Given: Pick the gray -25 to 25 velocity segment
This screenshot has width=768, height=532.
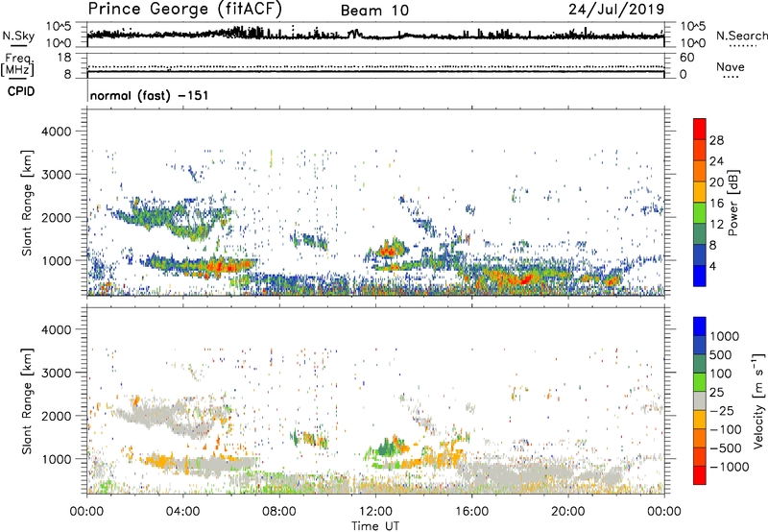Looking at the screenshot, I should tap(700, 401).
